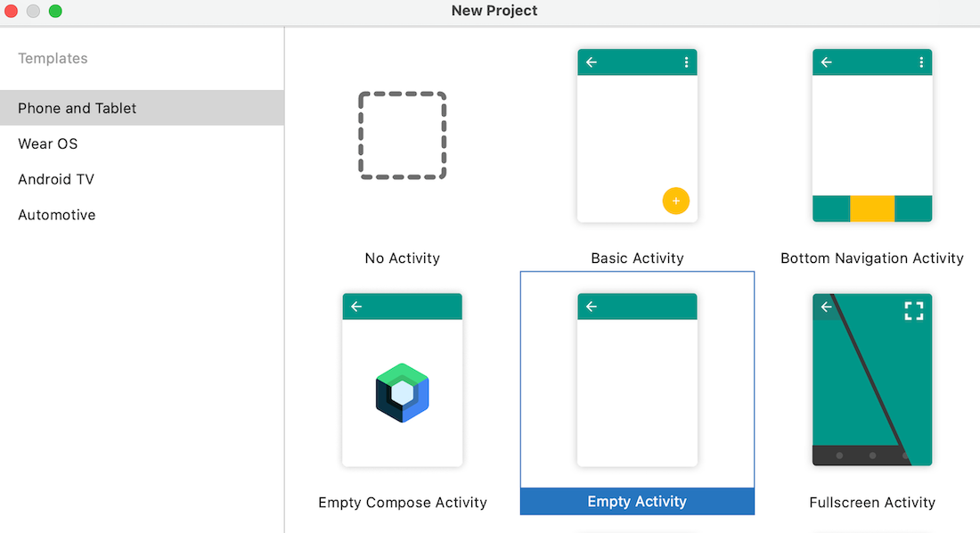The width and height of the screenshot is (980, 533).
Task: Click back arrow in Empty Activity preview
Action: tap(592, 307)
